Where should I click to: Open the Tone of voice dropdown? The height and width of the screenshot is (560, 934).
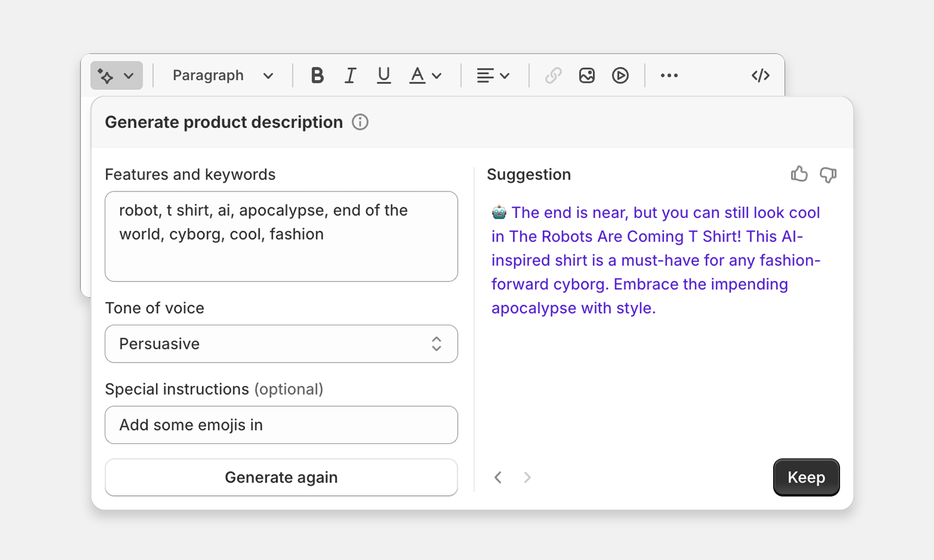coord(282,344)
